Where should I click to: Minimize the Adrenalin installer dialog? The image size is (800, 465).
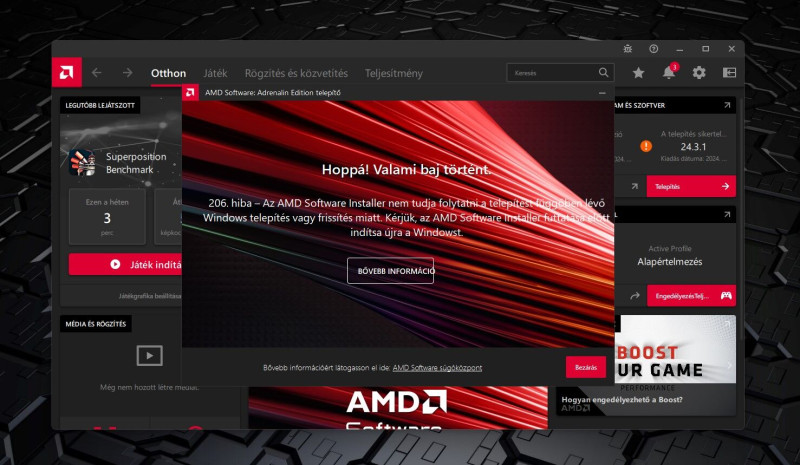click(602, 93)
